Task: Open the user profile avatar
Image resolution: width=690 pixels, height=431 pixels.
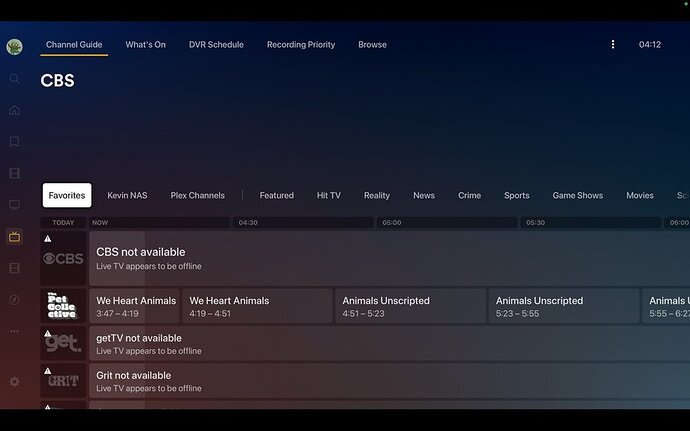Action: (x=15, y=46)
